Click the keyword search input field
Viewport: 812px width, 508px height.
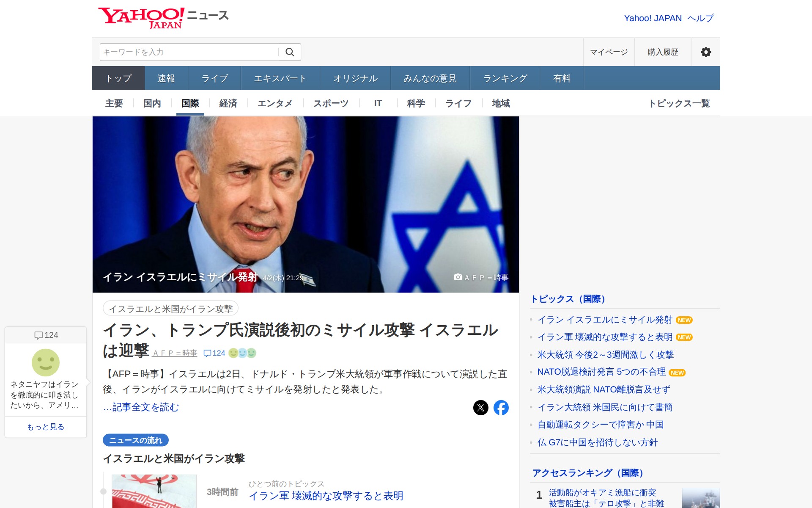point(189,52)
